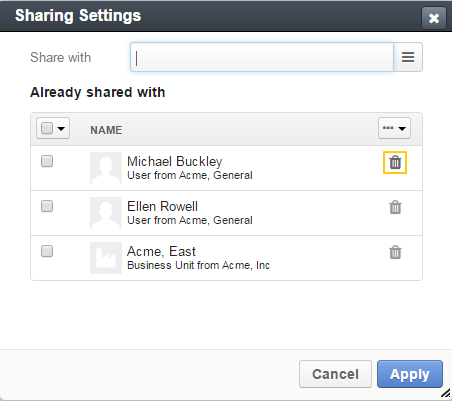Open list menu icon beside Share with field
This screenshot has width=452, height=401.
point(408,57)
